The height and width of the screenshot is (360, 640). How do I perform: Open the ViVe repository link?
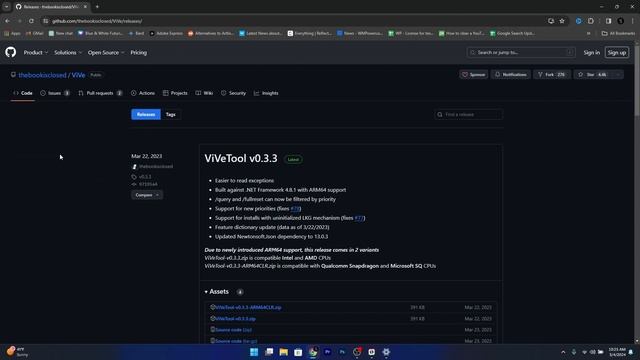click(x=78, y=75)
